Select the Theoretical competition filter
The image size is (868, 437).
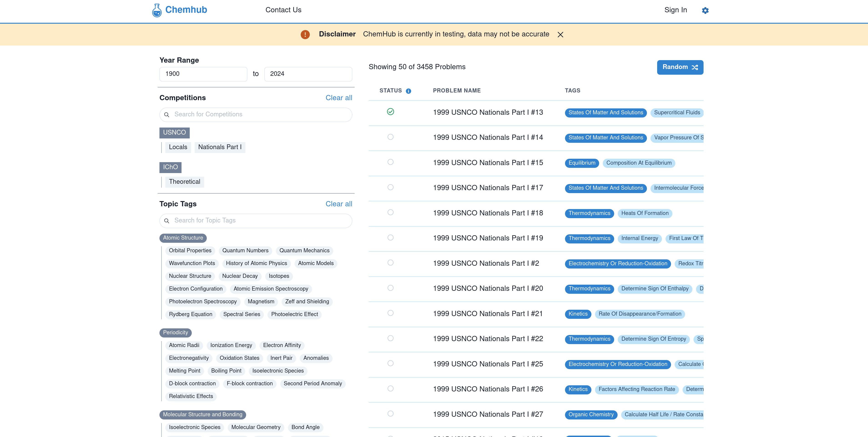[x=184, y=182]
